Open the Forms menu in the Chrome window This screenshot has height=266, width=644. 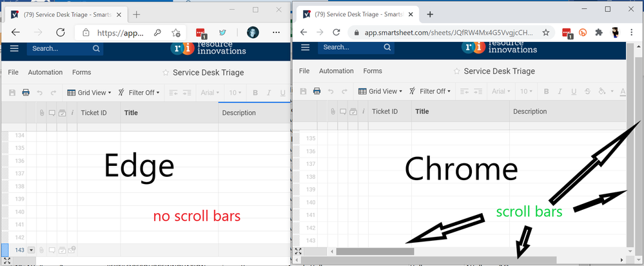coord(373,71)
